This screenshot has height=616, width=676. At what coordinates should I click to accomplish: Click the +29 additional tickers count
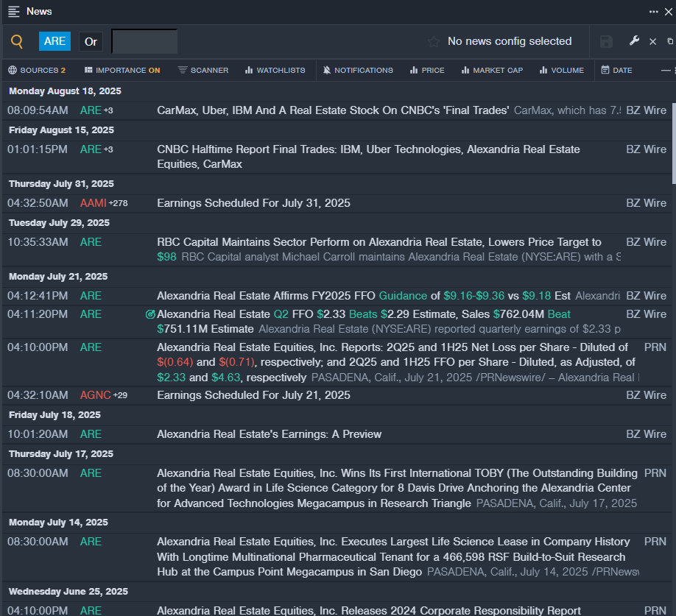[x=120, y=395]
